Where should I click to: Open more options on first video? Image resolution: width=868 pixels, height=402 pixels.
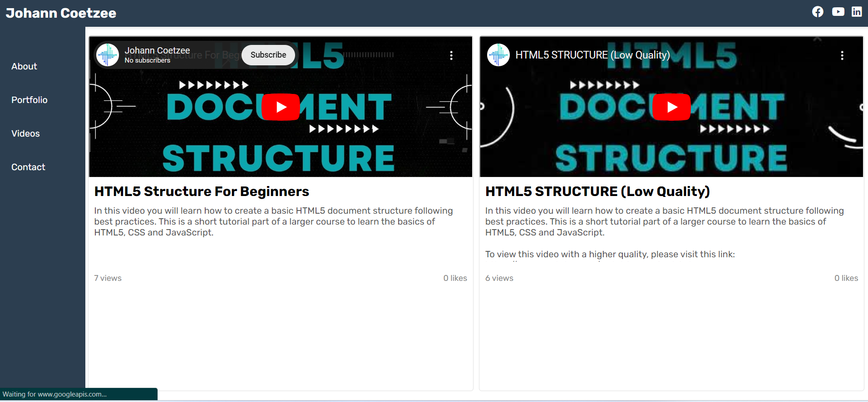pos(451,55)
